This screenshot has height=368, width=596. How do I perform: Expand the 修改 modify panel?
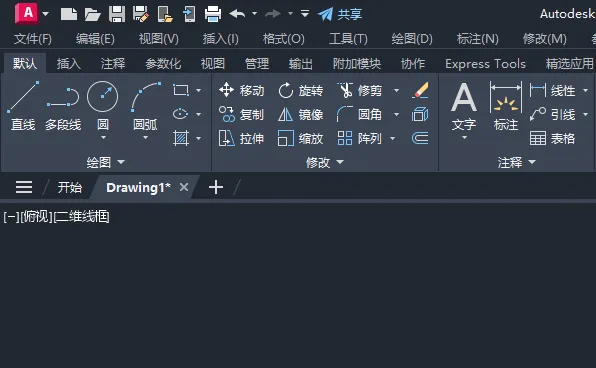click(x=325, y=162)
